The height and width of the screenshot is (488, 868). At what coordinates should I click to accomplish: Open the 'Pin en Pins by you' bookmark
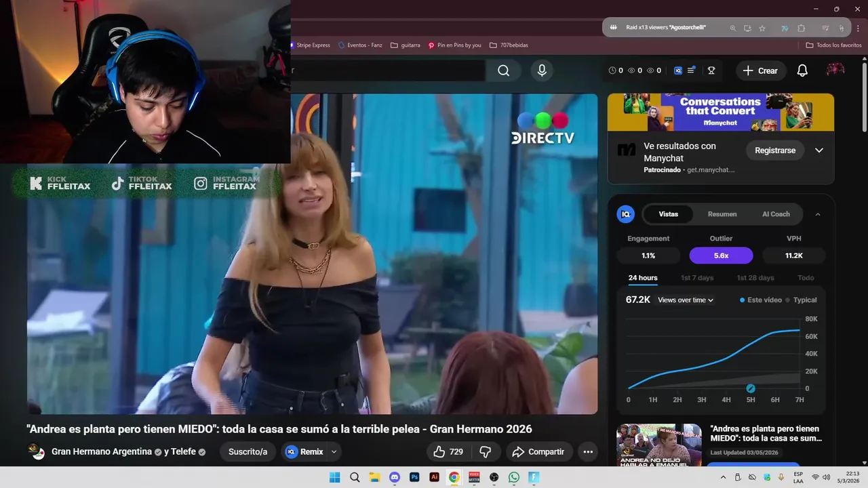(454, 45)
